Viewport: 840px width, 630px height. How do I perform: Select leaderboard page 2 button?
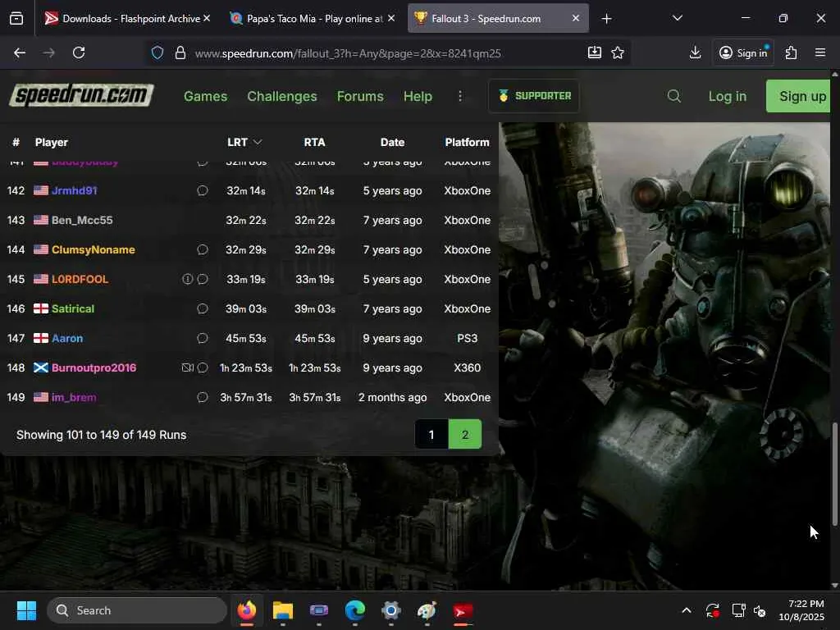click(x=464, y=434)
